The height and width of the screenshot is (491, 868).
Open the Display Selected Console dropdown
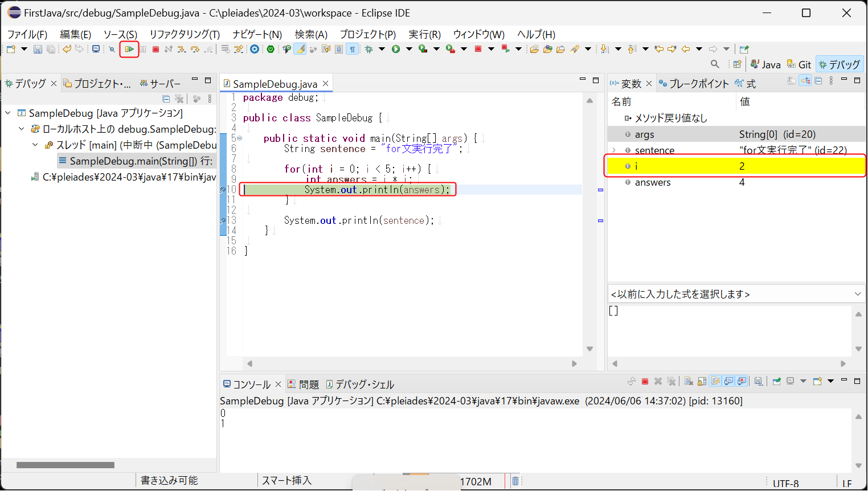pyautogui.click(x=803, y=382)
